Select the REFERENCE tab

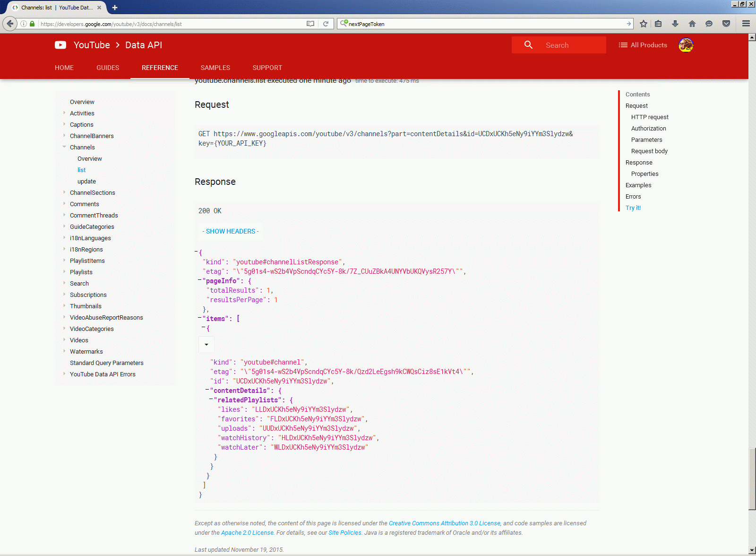[x=160, y=68]
